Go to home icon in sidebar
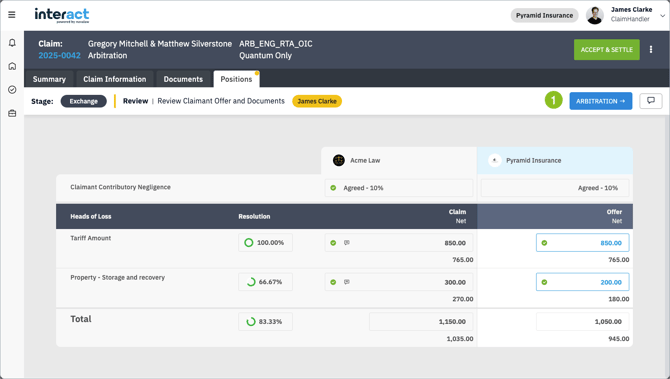This screenshot has height=379, width=670. (x=12, y=66)
